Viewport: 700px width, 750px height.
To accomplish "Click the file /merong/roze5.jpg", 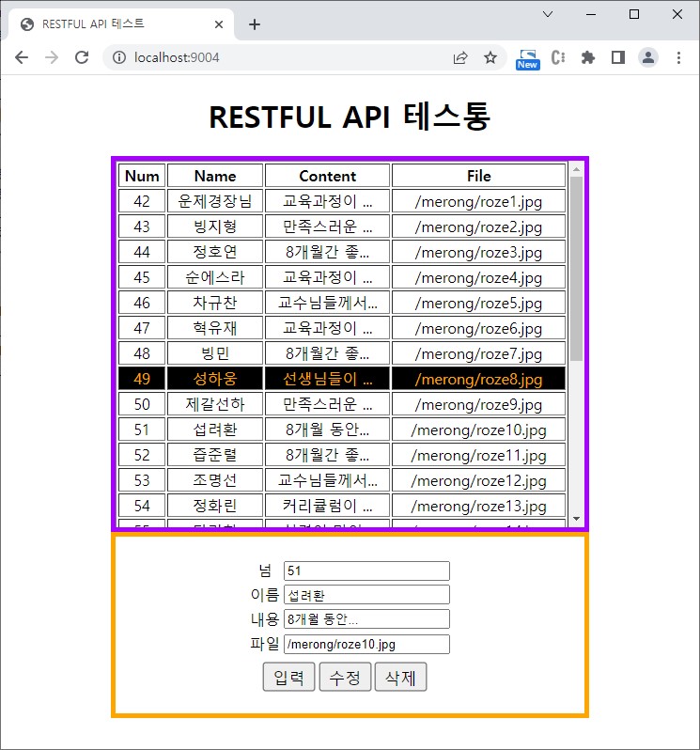I will point(478,303).
